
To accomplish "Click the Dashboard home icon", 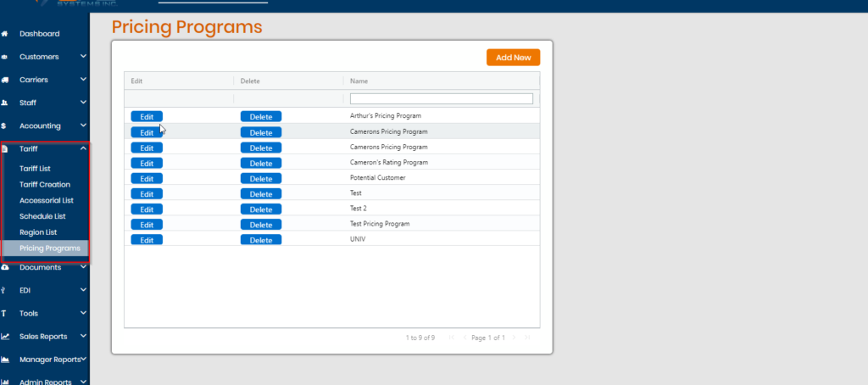I will tap(4, 34).
